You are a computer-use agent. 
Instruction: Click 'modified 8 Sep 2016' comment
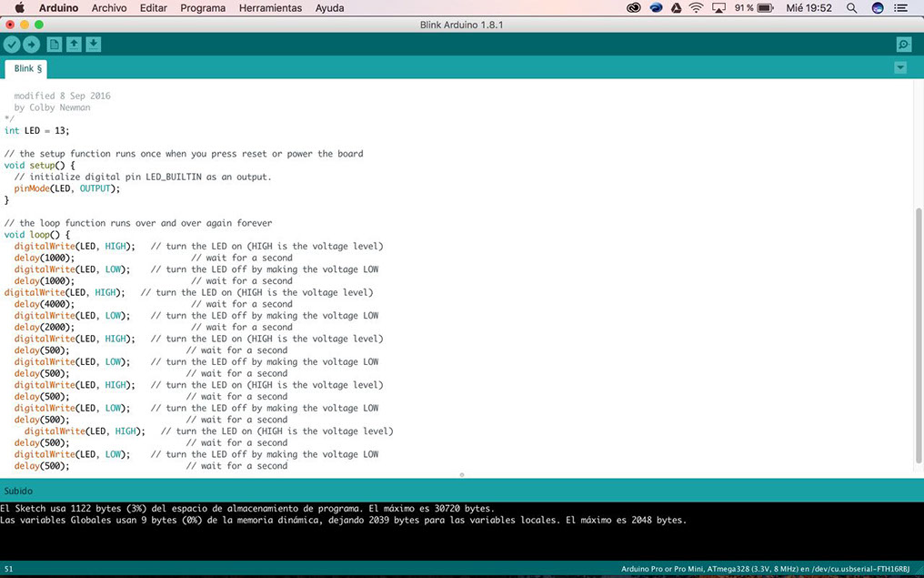click(x=62, y=96)
